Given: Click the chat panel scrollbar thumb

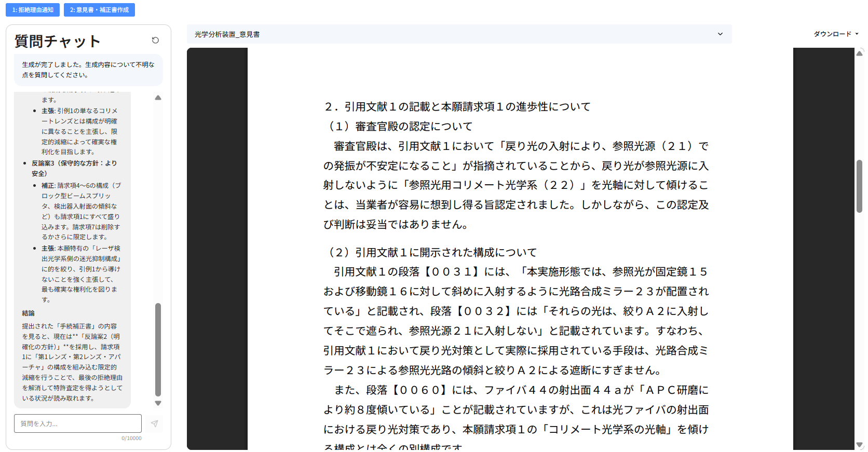Looking at the screenshot, I should (x=158, y=349).
